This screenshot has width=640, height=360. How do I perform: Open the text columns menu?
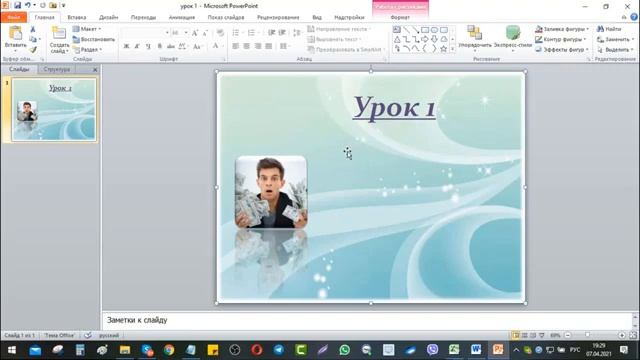click(x=284, y=46)
